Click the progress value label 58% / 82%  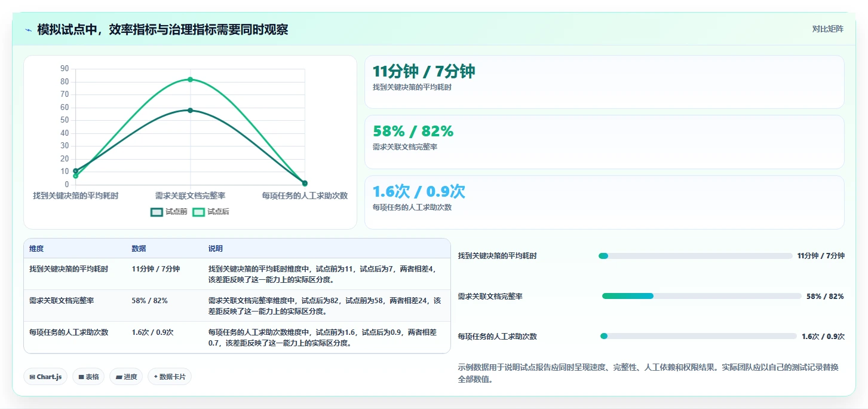[825, 297]
